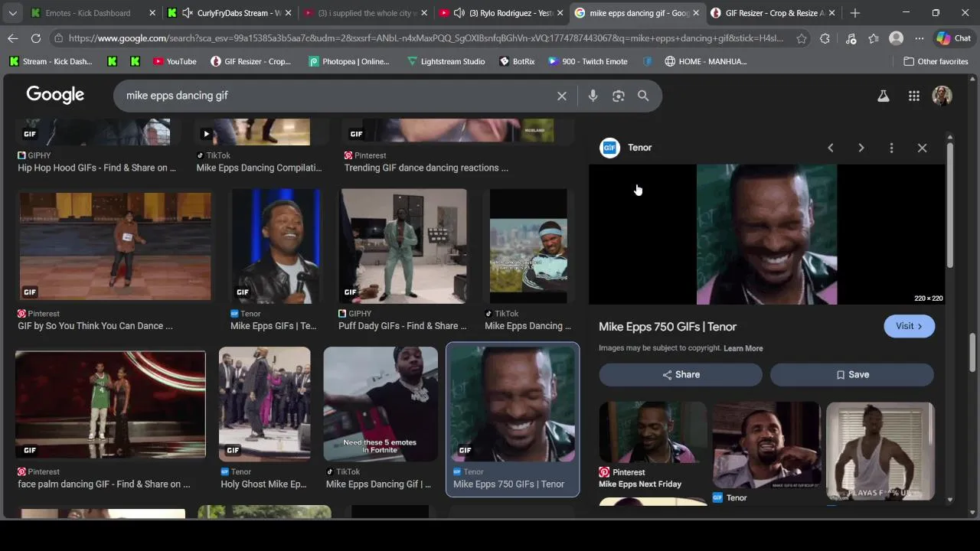The height and width of the screenshot is (551, 980).
Task: Switch to Rylo Rodriguez YouTube tab
Action: click(x=501, y=13)
